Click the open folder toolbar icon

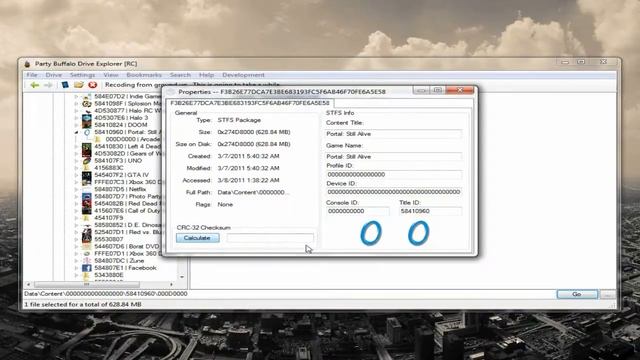pyautogui.click(x=79, y=85)
